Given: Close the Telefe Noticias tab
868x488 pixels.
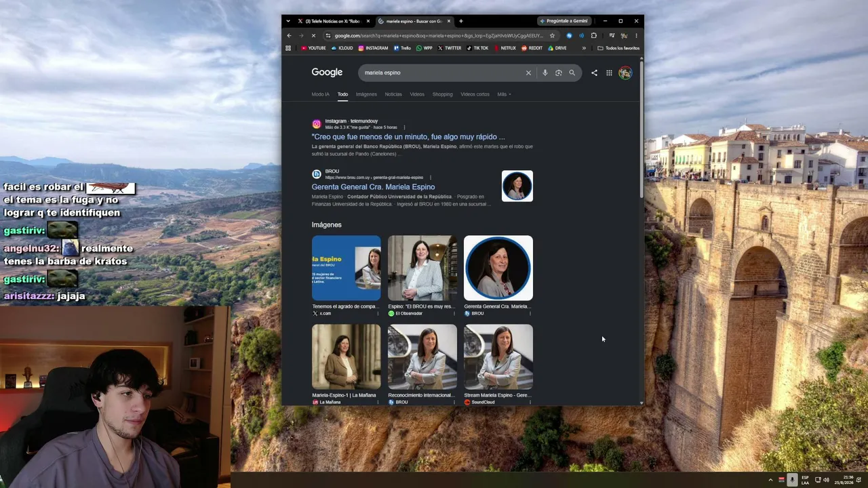Looking at the screenshot, I should 368,21.
